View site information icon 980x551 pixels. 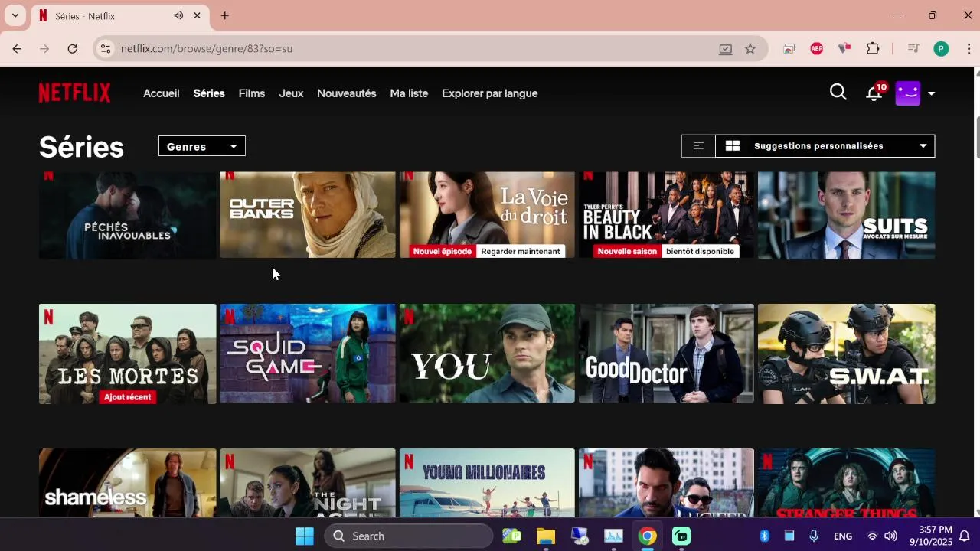click(106, 48)
